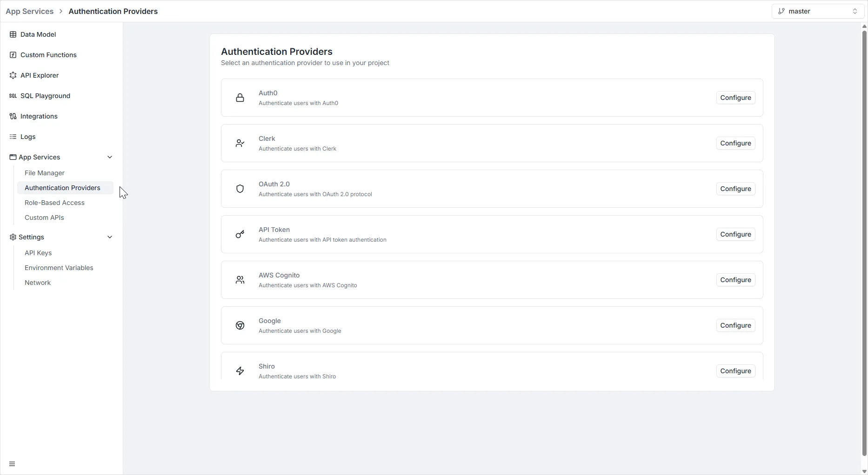Collapse the Settings section chevron
Image resolution: width=868 pixels, height=475 pixels.
110,237
